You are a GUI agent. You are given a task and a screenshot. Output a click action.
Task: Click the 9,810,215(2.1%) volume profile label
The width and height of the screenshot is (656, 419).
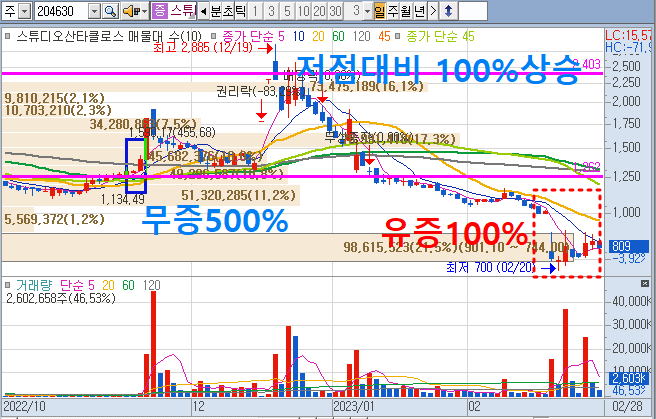click(54, 98)
